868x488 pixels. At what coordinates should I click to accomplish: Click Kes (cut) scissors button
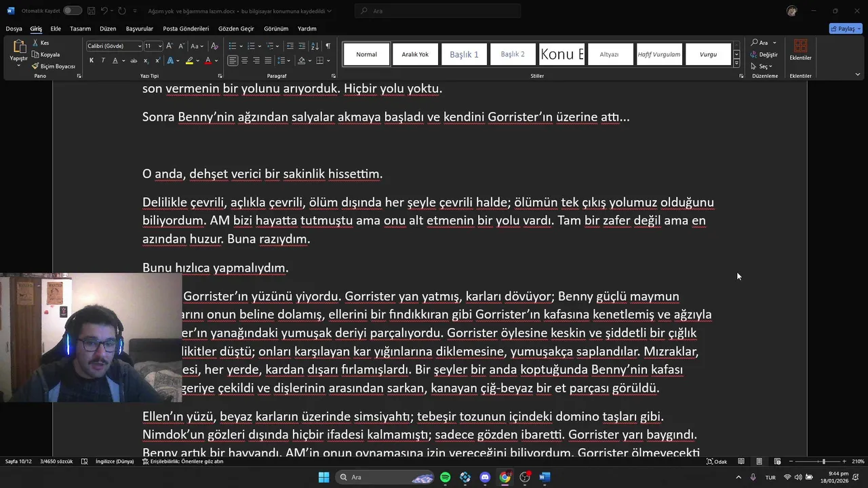pos(40,43)
